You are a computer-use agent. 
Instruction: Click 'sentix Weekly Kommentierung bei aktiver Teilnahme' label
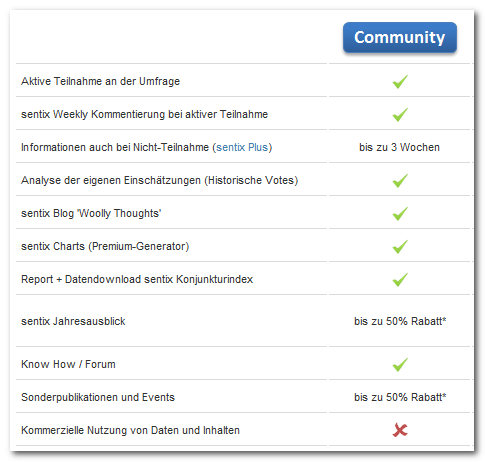click(x=144, y=114)
